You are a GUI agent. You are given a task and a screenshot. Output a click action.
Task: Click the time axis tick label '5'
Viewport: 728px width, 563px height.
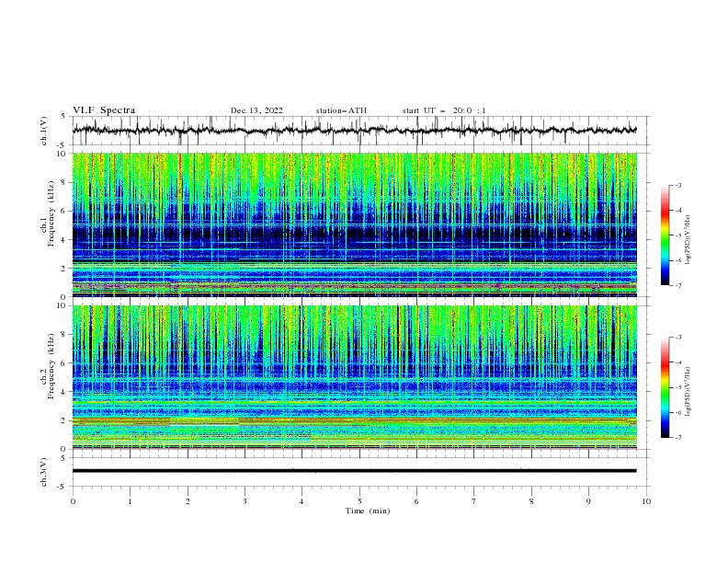coord(359,501)
